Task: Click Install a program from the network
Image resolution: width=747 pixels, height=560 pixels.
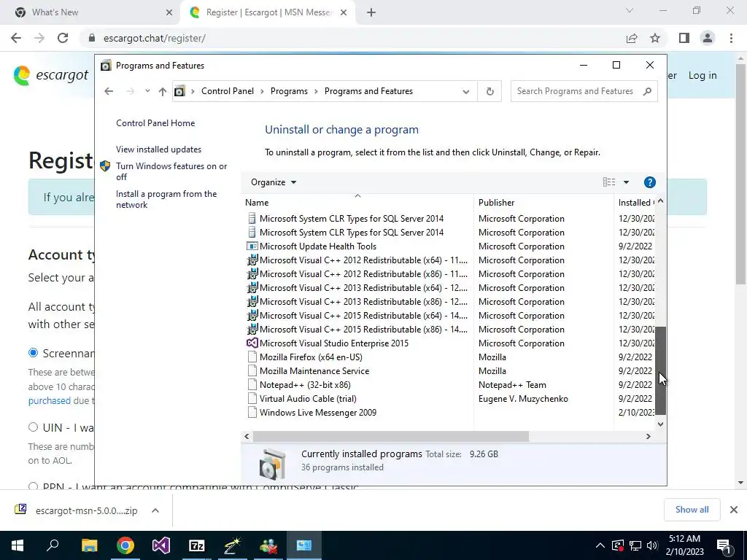Action: [x=166, y=199]
